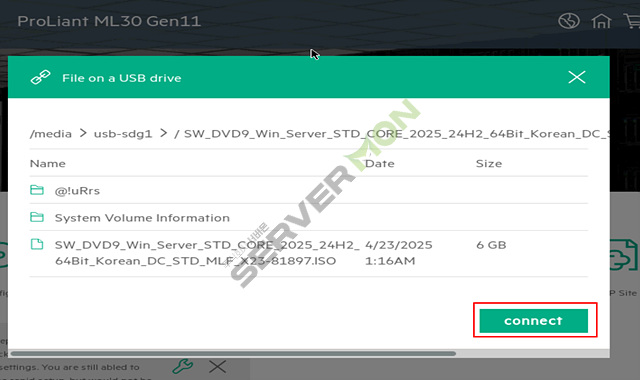
Task: Click the 6 GB size value
Action: point(491,245)
